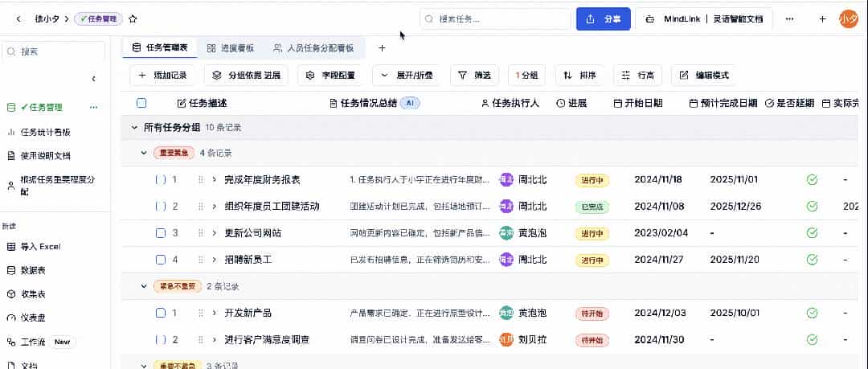Open the 排序 sort options
This screenshot has width=868, height=369.
click(x=579, y=75)
